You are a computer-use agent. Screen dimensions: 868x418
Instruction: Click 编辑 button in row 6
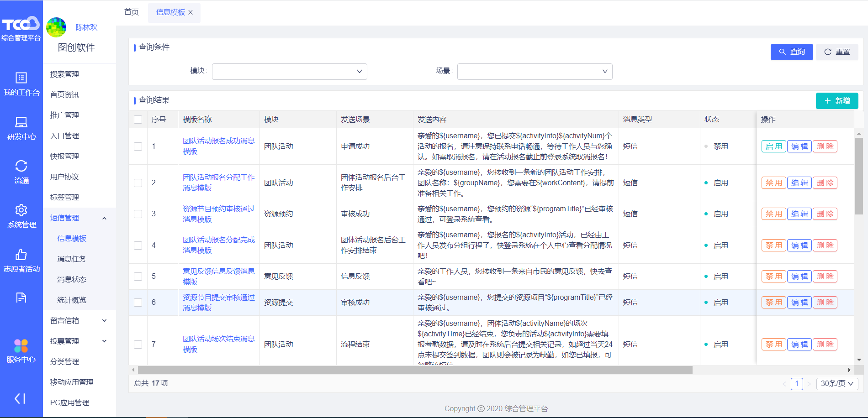pyautogui.click(x=799, y=303)
